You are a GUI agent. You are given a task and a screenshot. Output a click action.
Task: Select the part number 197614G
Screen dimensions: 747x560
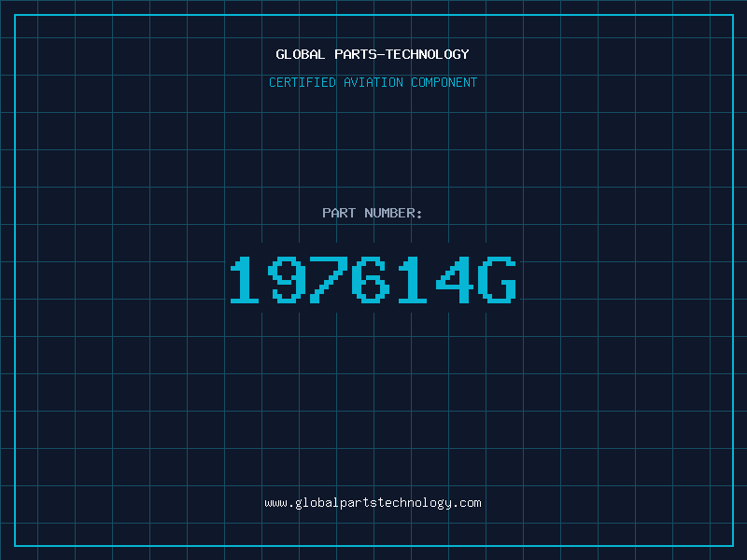[x=373, y=280]
